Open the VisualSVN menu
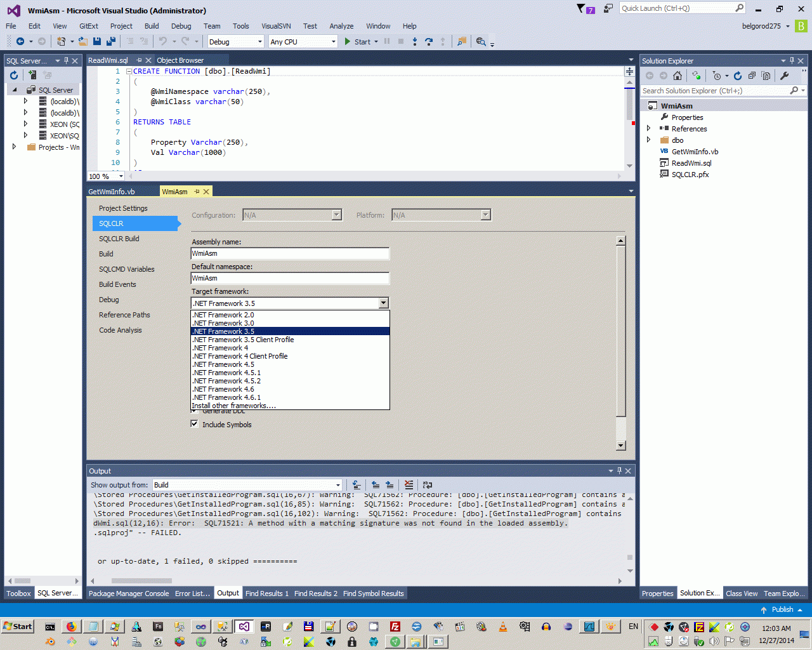 276,26
